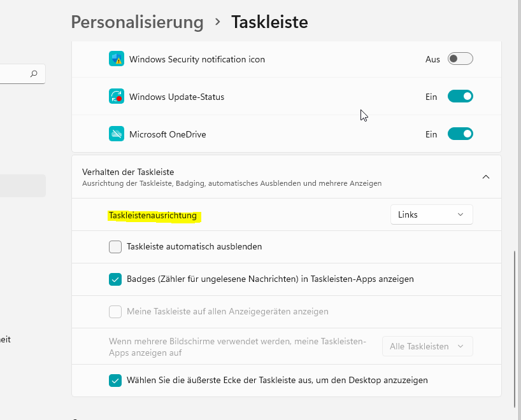Click the highlighted Taskleistenausrichtung label
521x420 pixels.
[153, 215]
